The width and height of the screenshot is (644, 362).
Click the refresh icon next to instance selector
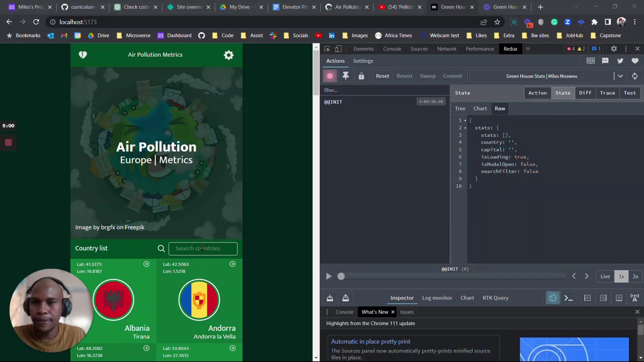click(635, 76)
